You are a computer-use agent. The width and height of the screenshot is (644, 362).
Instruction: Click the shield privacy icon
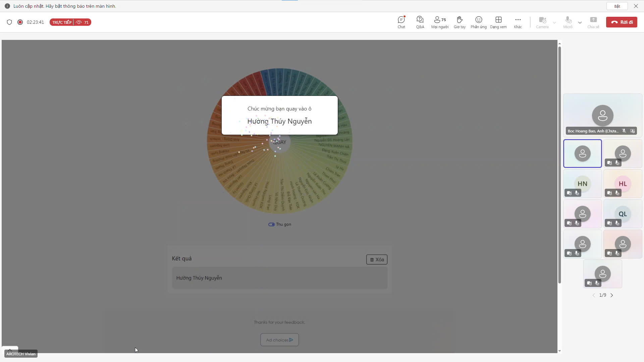(x=9, y=22)
